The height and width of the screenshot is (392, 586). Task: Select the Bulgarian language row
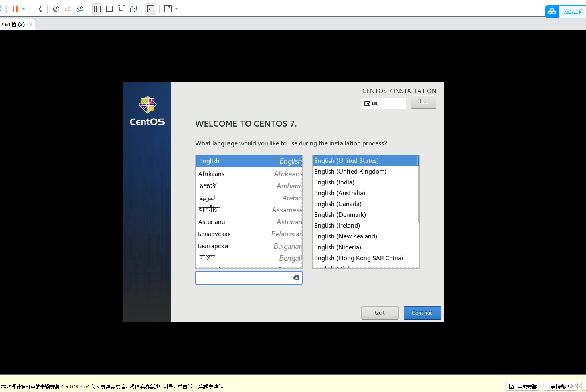pyautogui.click(x=249, y=246)
